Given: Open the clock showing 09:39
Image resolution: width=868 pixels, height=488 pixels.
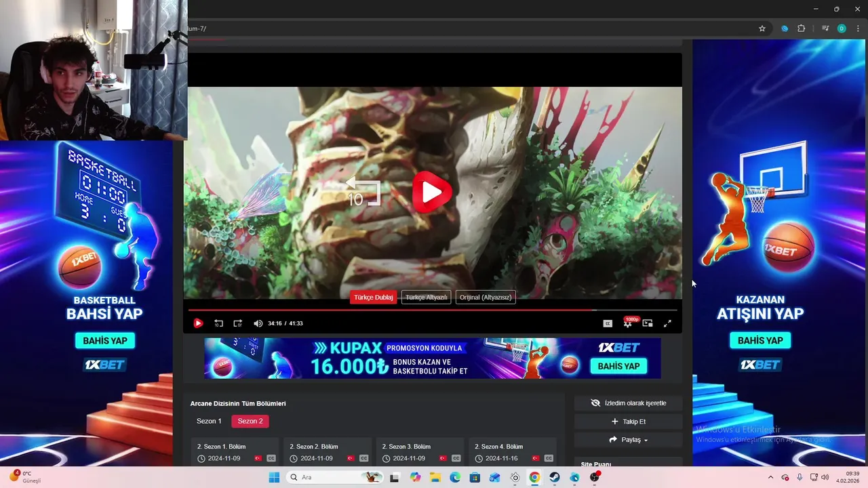Looking at the screenshot, I should click(848, 477).
